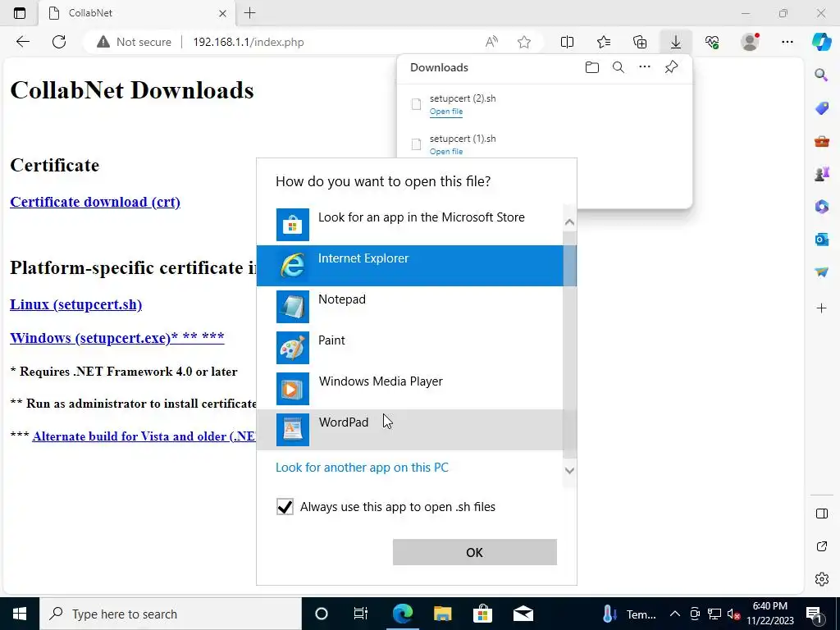
Task: Confirm the dialog with OK button
Action: tap(475, 552)
